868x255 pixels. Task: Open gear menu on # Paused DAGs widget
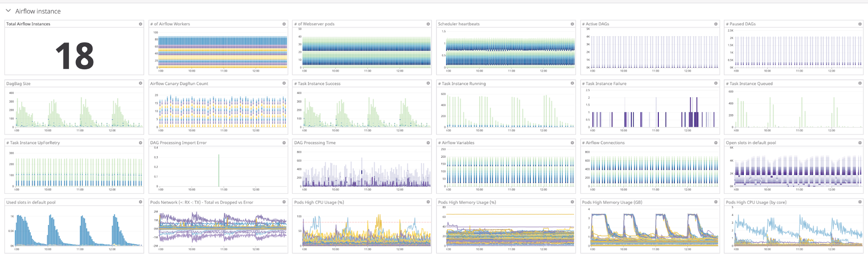(860, 24)
